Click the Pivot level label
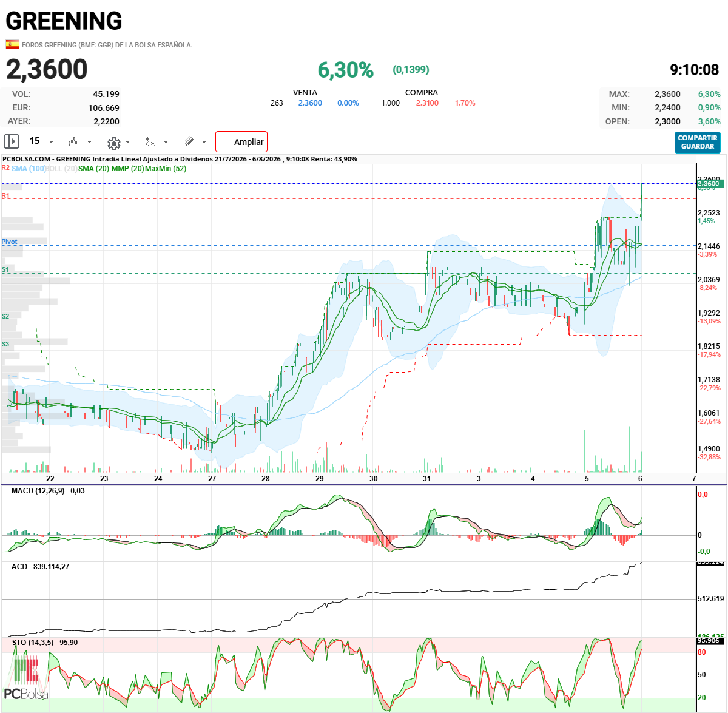This screenshot has height=713, width=728. 9,242
